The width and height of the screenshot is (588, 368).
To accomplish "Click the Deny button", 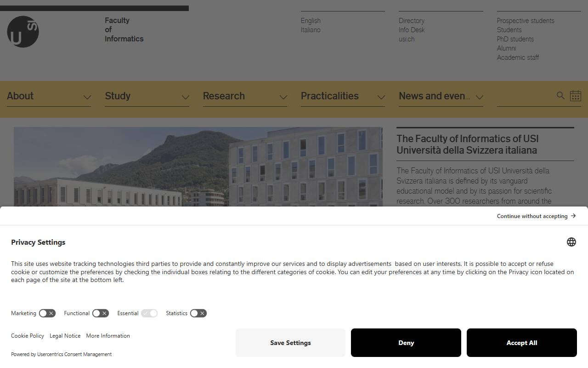I will (x=406, y=343).
